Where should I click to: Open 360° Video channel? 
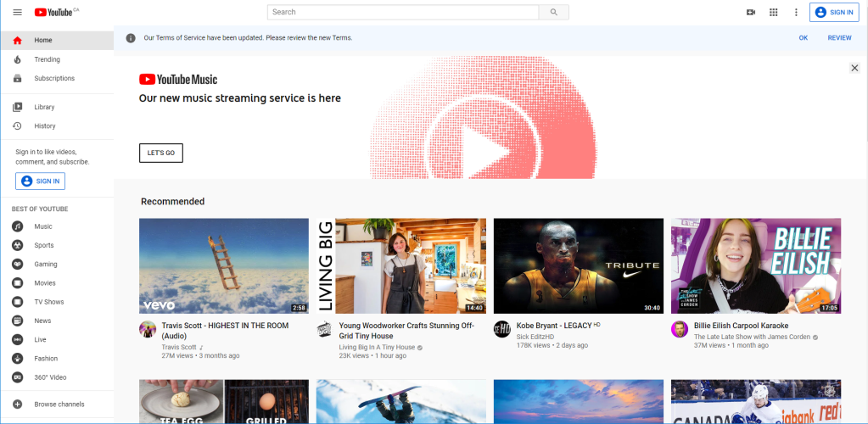[49, 377]
